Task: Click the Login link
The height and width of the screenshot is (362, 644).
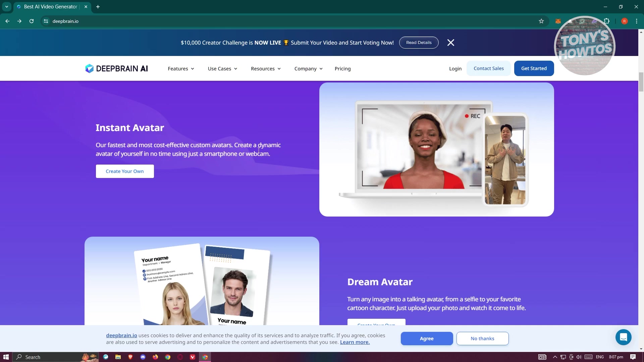Action: coord(455,69)
